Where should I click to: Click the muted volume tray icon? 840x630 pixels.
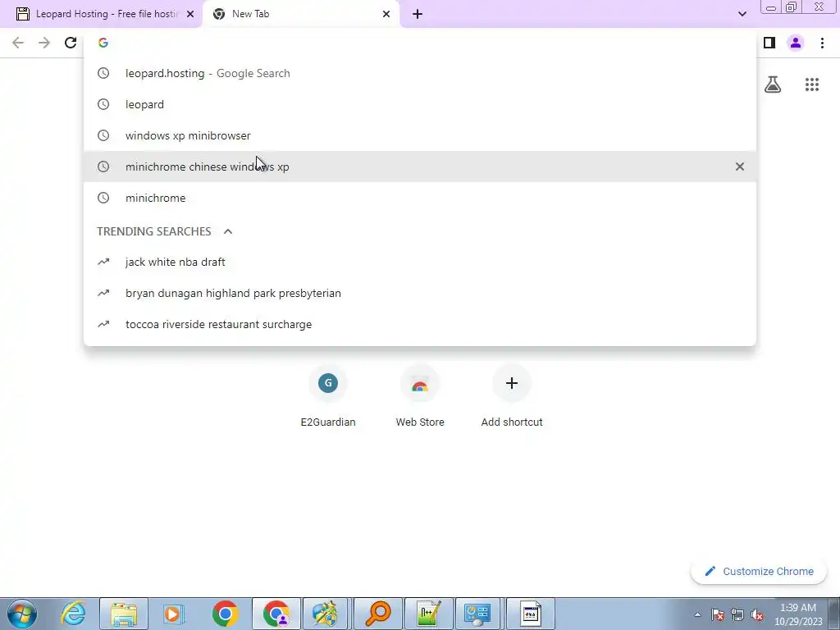[757, 614]
